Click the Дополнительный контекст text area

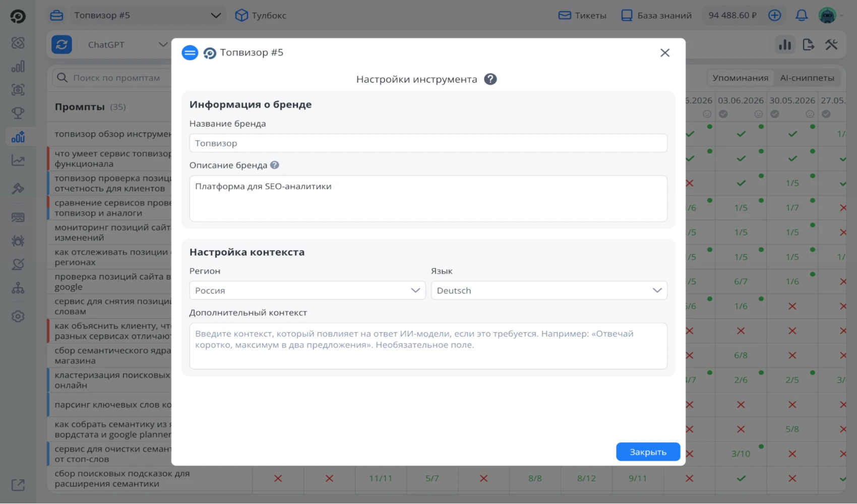(428, 346)
